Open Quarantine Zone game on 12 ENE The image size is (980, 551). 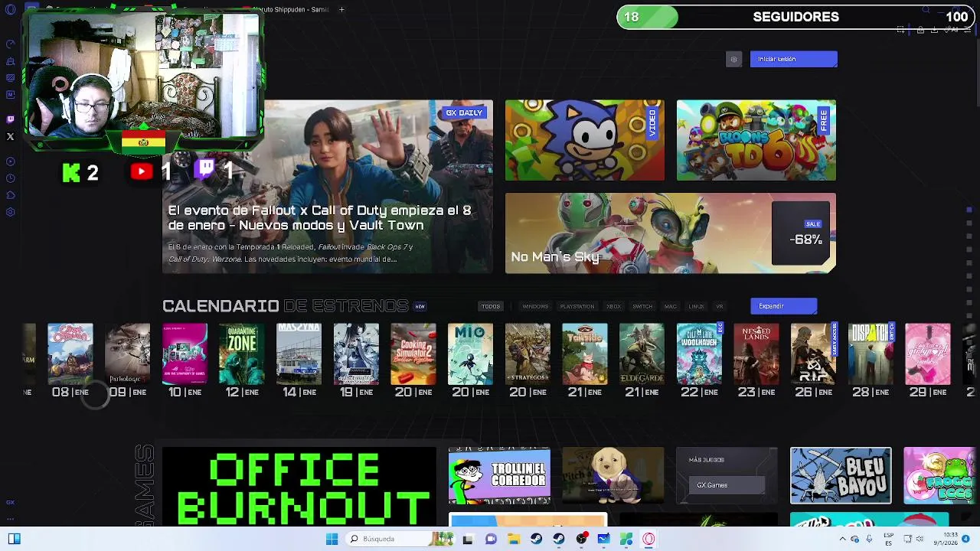coord(242,354)
